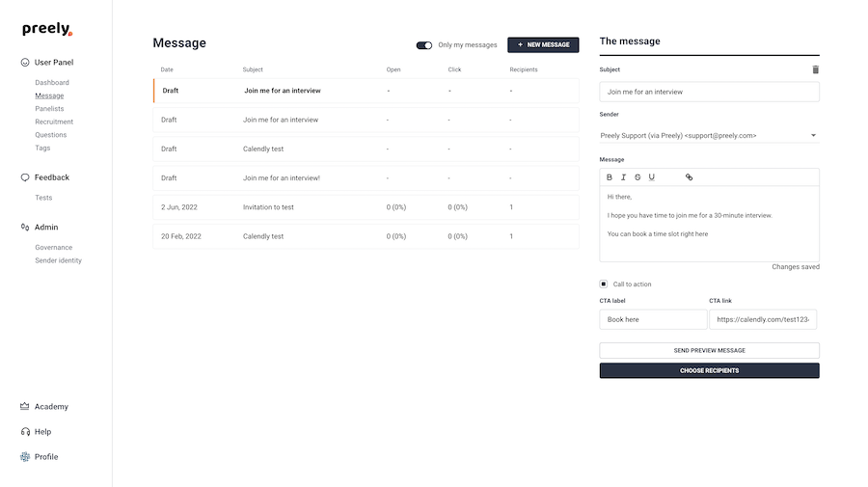Click Choose Recipients button
868x487 pixels.
(x=709, y=370)
